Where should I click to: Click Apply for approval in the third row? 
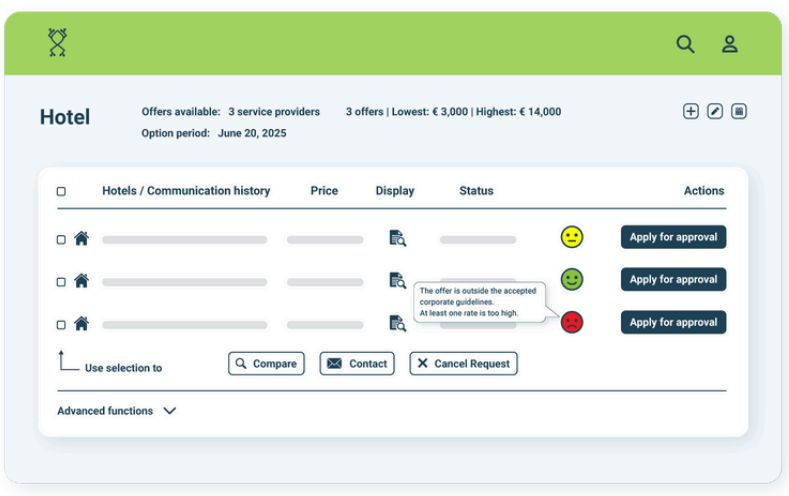pos(673,322)
